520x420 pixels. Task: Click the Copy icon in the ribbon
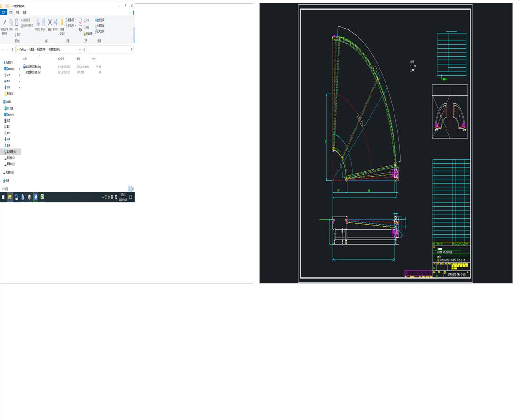11,22
